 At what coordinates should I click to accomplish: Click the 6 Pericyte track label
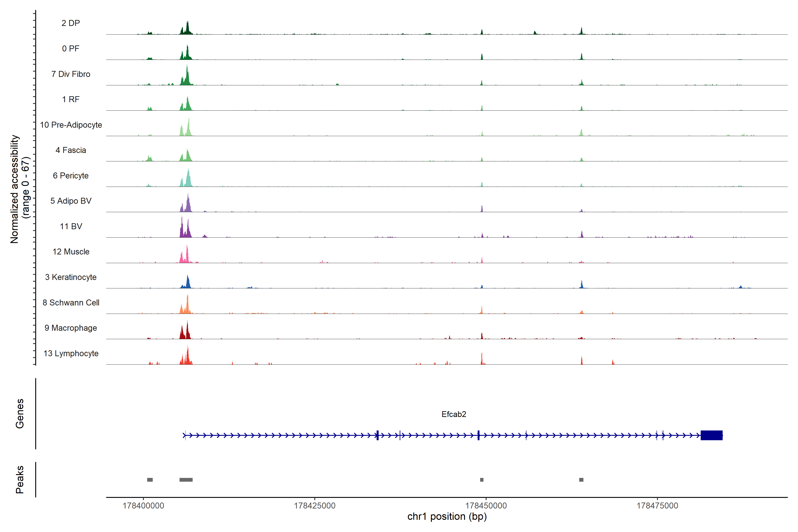pos(71,176)
